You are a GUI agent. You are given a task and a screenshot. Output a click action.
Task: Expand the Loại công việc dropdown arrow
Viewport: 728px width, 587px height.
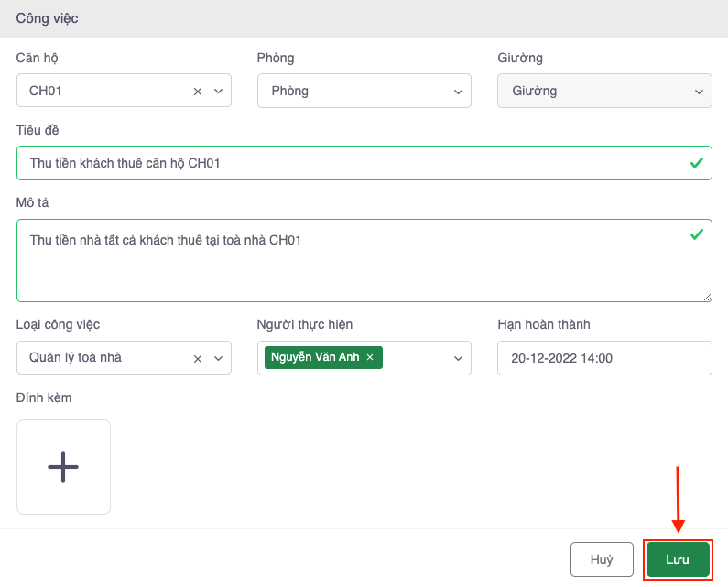click(218, 358)
